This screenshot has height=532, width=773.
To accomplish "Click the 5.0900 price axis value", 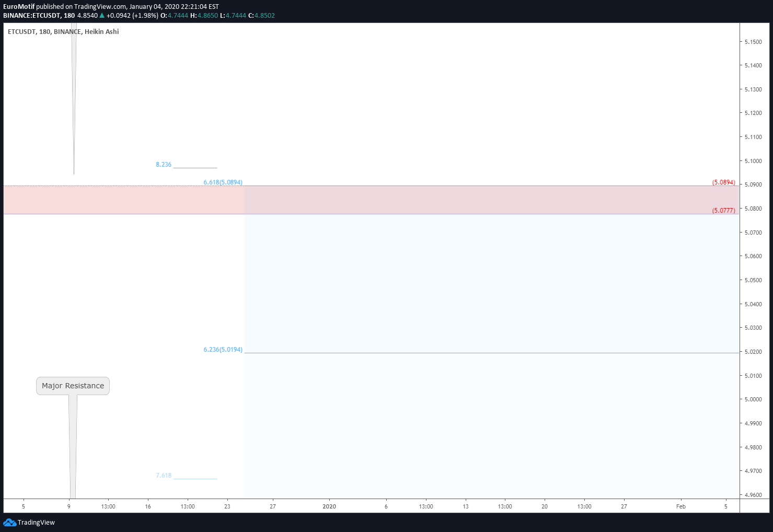I will coord(753,184).
